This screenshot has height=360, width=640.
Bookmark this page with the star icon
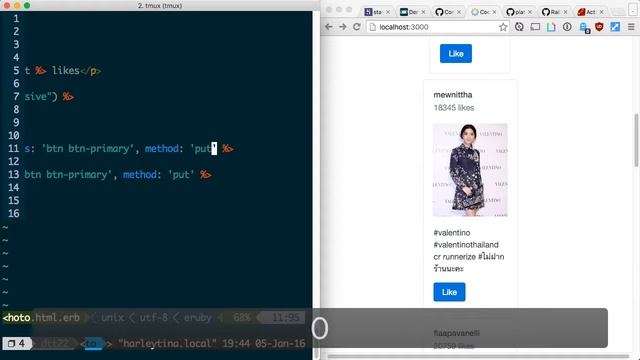[503, 27]
